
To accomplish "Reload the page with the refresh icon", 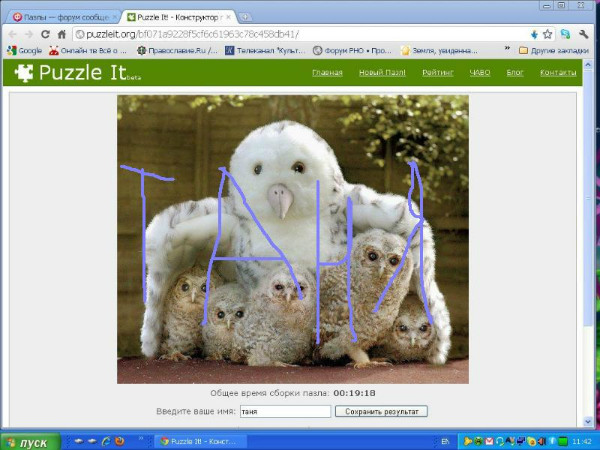I will point(45,33).
